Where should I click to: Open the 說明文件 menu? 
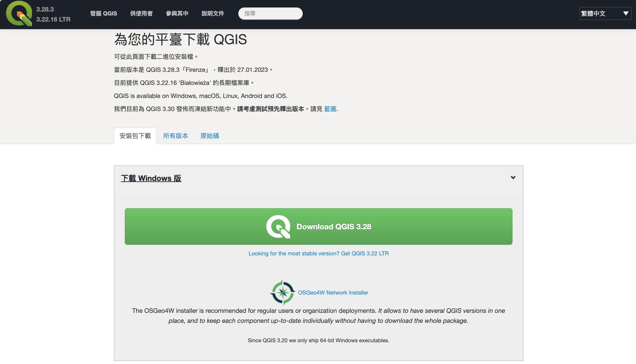[213, 13]
